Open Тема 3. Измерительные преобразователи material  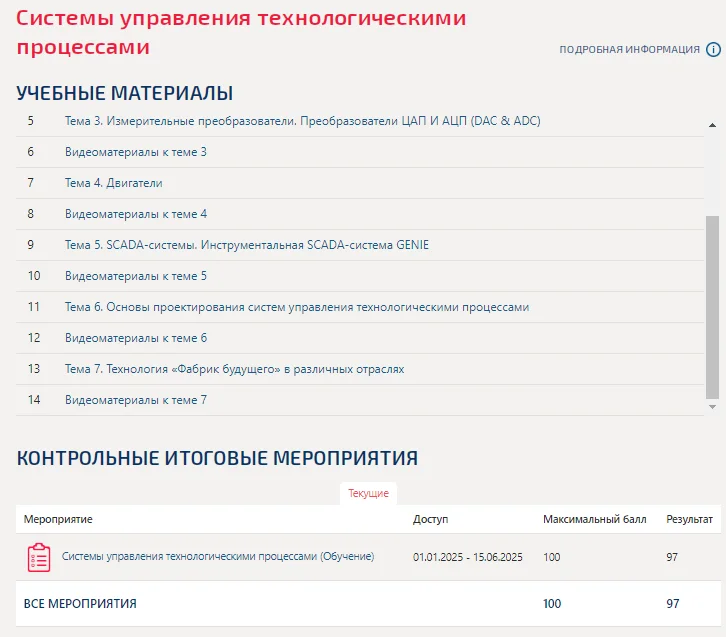coord(302,121)
